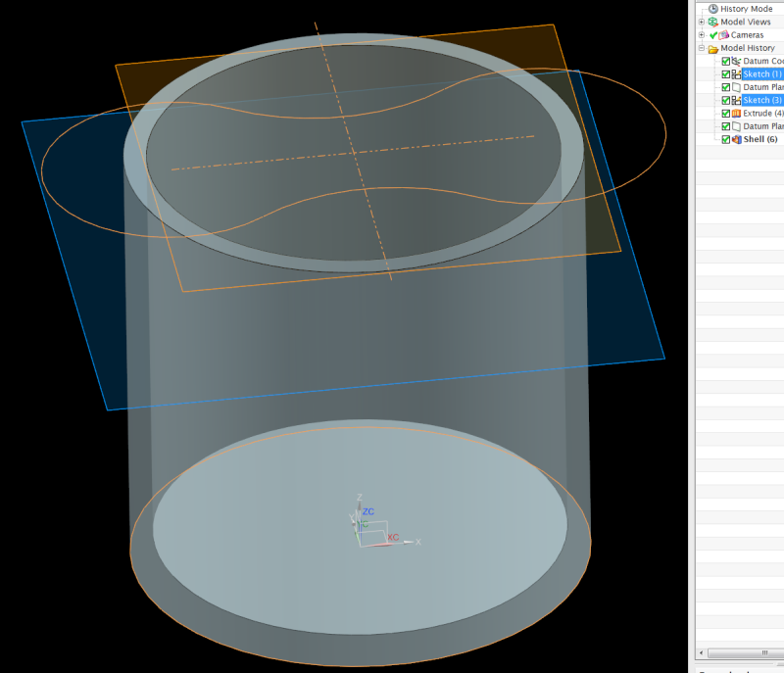Click the Model Views cube icon
Image resolution: width=784 pixels, height=673 pixels.
(x=713, y=22)
